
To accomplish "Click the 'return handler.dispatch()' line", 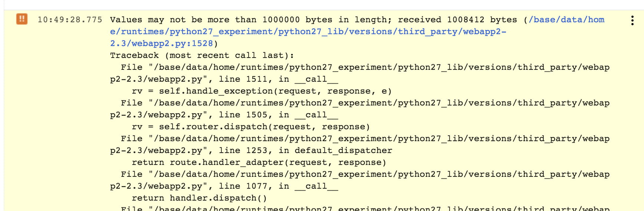I will [199, 198].
